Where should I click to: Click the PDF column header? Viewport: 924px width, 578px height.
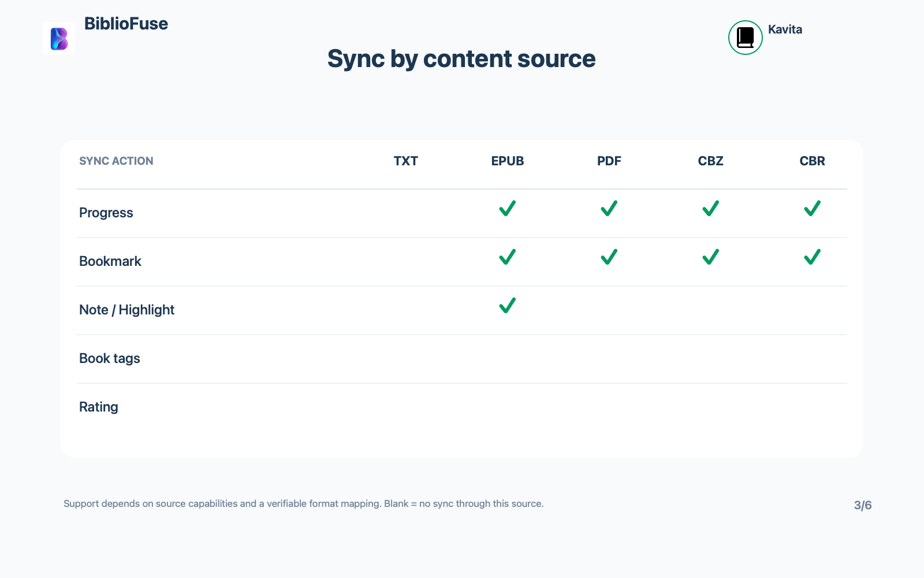point(609,161)
